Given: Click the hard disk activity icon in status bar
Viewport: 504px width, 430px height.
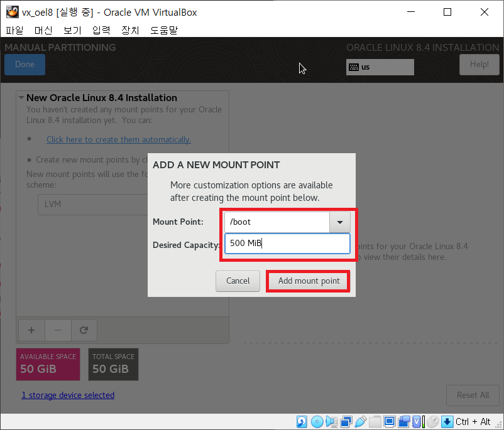Looking at the screenshot, I should pos(302,422).
